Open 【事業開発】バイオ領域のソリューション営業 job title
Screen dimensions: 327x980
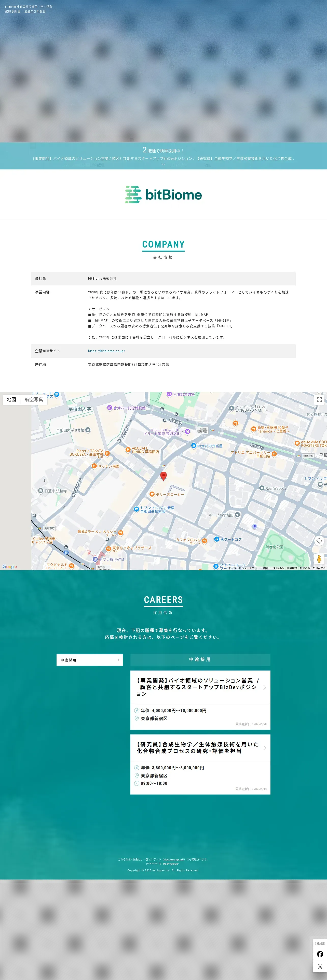point(198,687)
